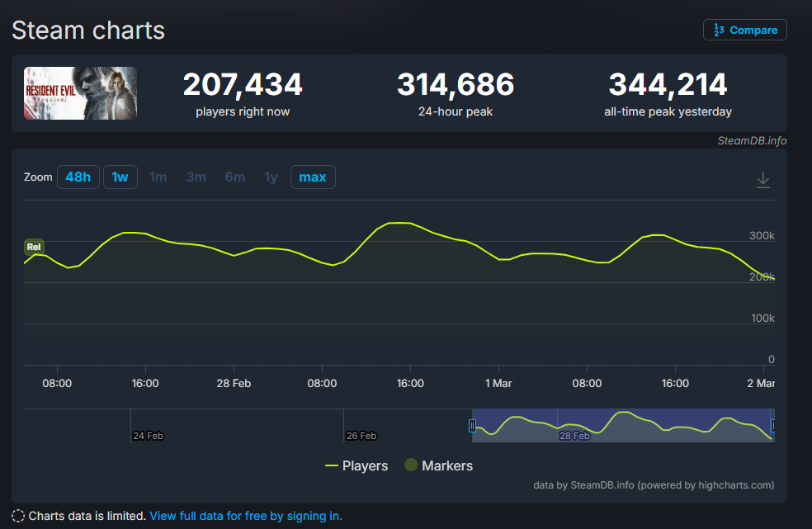Select the 1y zoom option
Viewport: 812px width, 529px height.
coord(271,177)
